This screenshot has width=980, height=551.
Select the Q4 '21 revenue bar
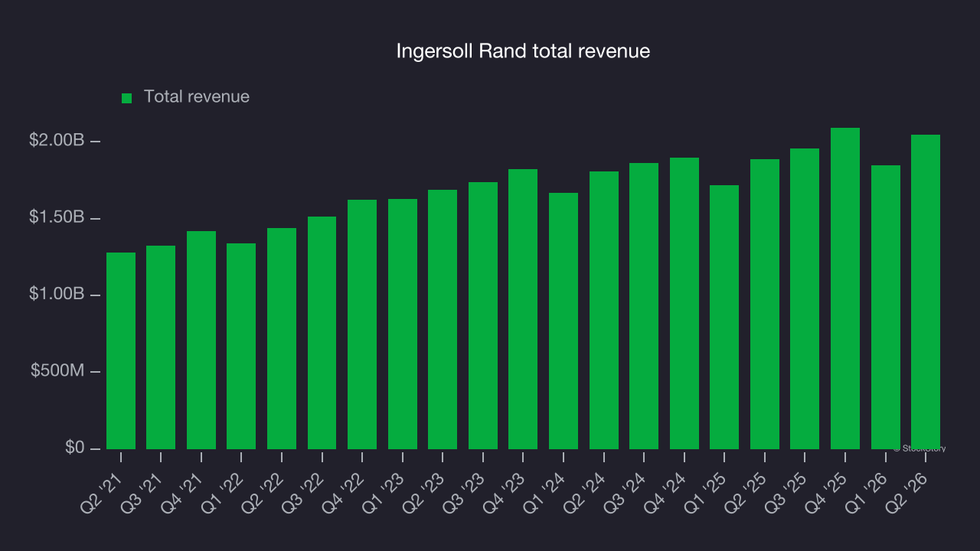[201, 340]
